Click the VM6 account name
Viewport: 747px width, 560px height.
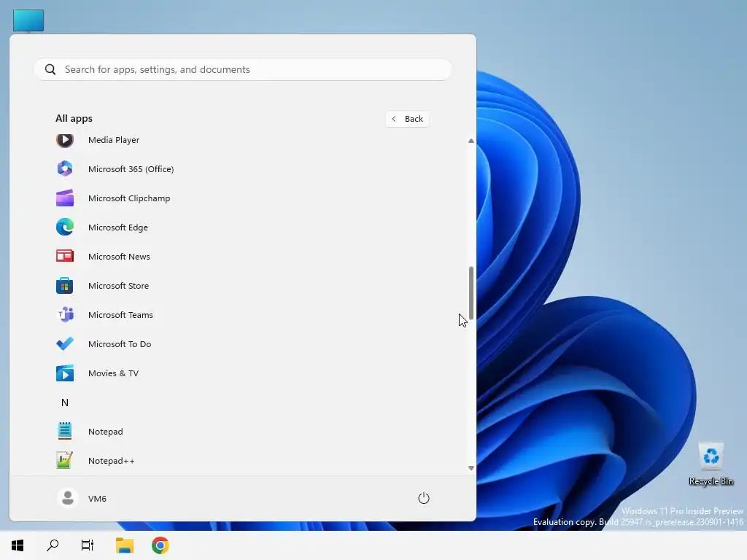click(x=97, y=499)
